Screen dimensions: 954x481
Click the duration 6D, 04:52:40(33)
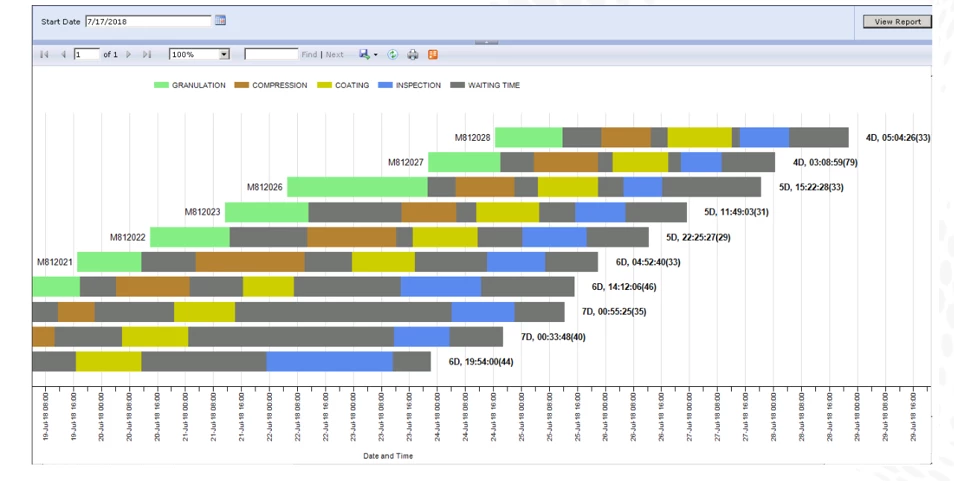coord(648,262)
